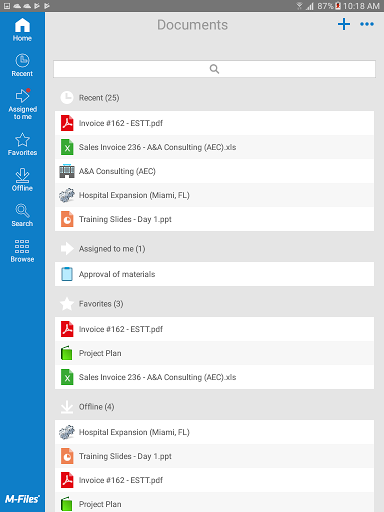This screenshot has height=512, width=384.
Task: Open Invoice #162 - ESTT.pdf under Offline
Action: [214, 480]
